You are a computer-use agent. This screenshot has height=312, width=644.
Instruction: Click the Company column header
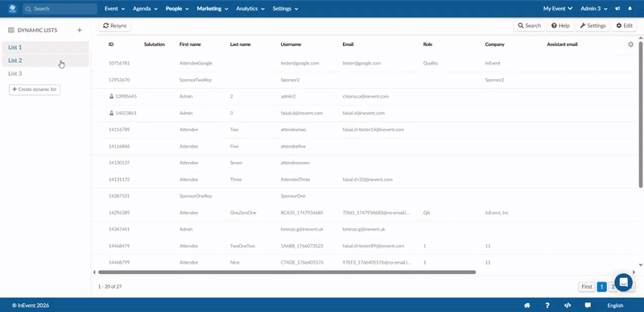pos(494,44)
